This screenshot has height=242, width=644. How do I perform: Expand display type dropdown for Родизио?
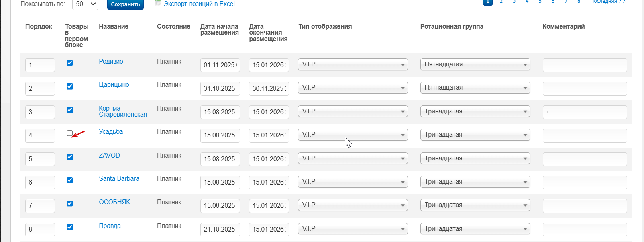pyautogui.click(x=353, y=64)
